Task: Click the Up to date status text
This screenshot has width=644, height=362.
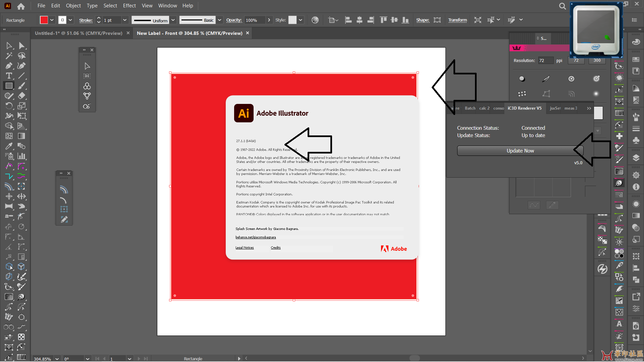Action: coord(533,135)
